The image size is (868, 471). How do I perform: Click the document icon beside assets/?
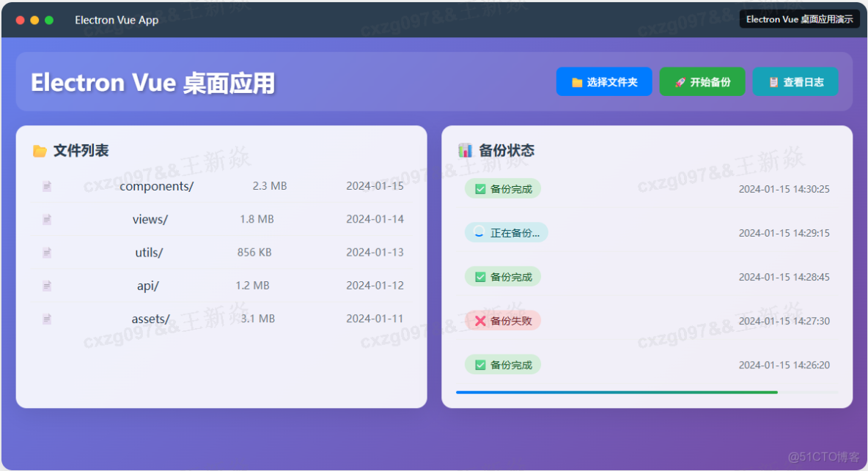(46, 319)
